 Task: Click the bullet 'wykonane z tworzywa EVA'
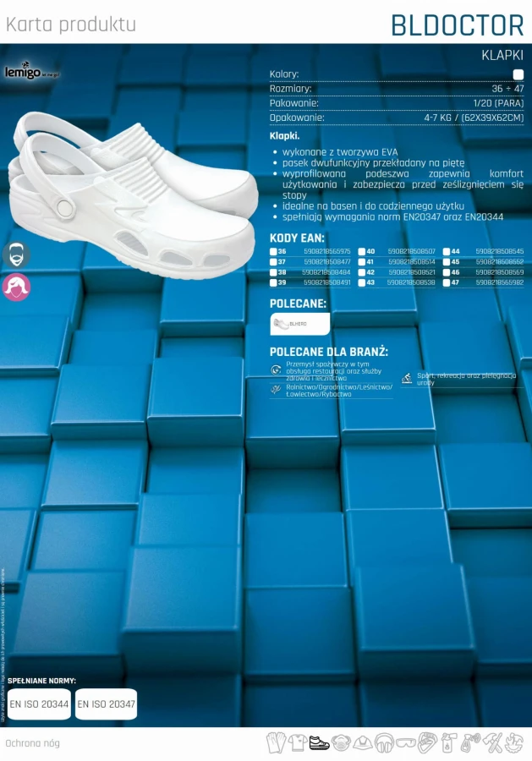tap(340, 152)
